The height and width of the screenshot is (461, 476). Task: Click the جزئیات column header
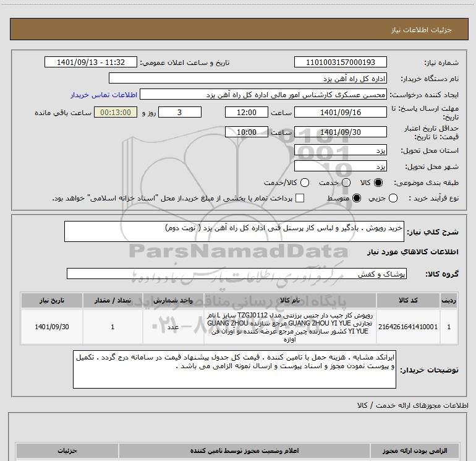tap(67, 450)
